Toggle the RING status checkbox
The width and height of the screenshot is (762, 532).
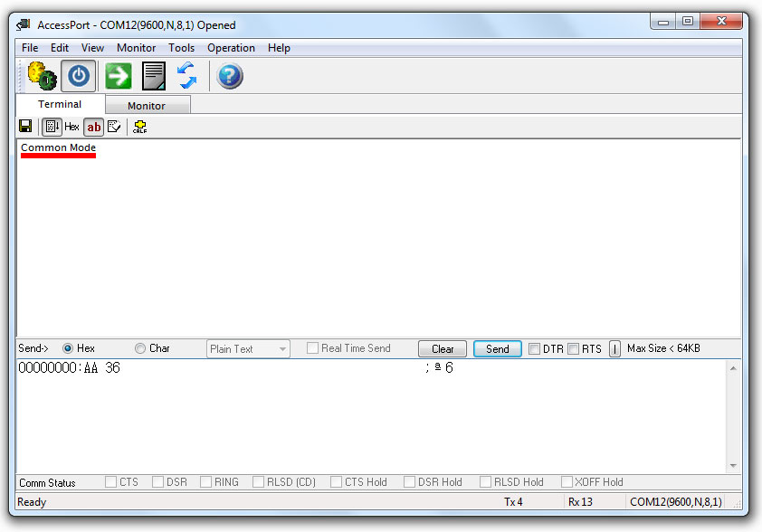[205, 481]
